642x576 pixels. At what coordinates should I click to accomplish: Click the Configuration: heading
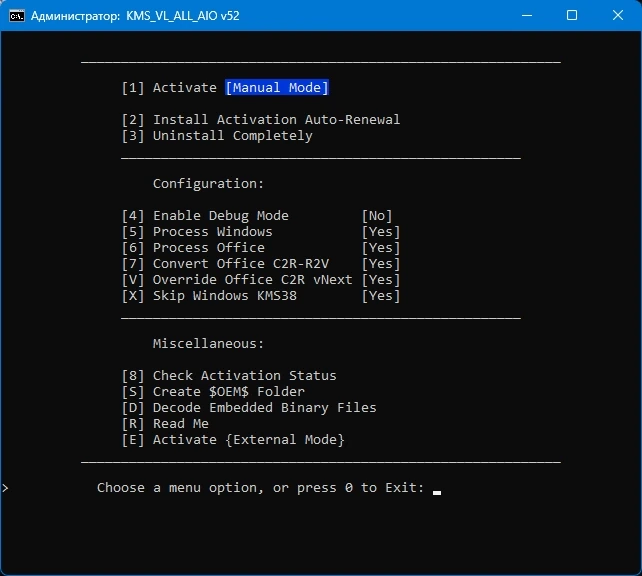click(208, 183)
